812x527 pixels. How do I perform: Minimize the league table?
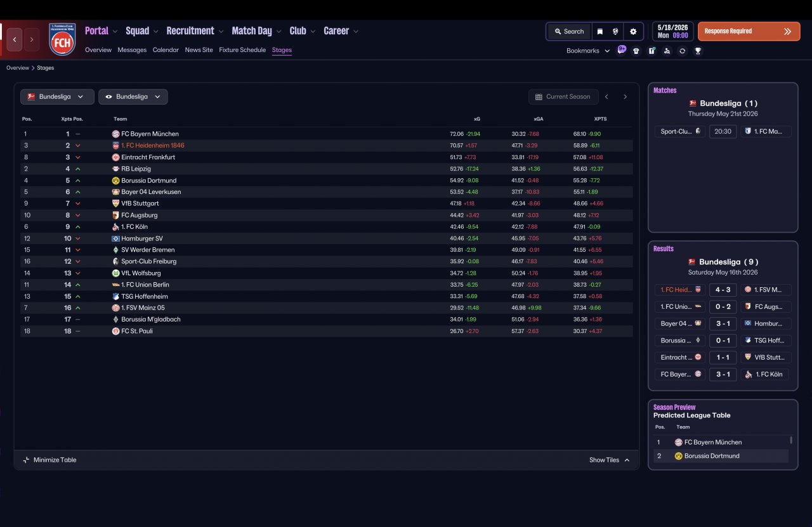point(49,460)
